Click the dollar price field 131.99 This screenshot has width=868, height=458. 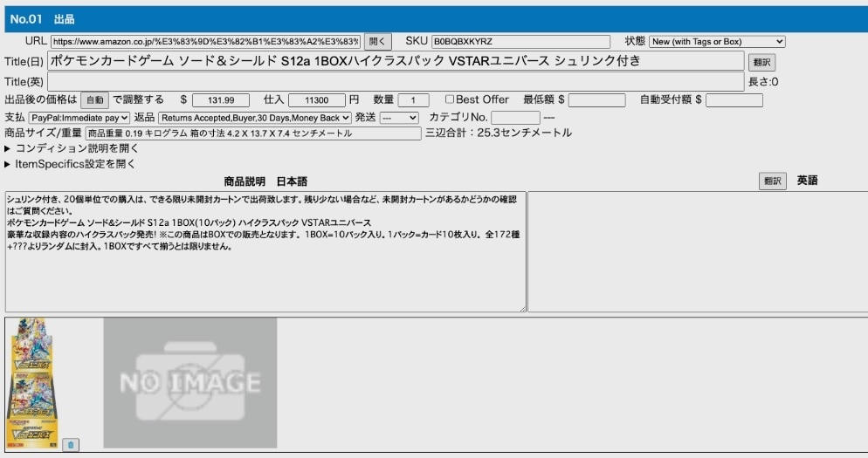[221, 100]
